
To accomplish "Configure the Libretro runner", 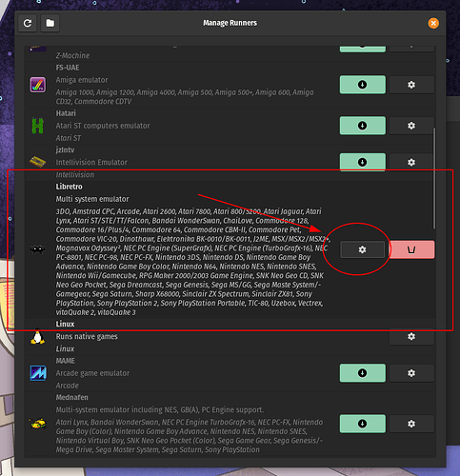I will (x=363, y=249).
